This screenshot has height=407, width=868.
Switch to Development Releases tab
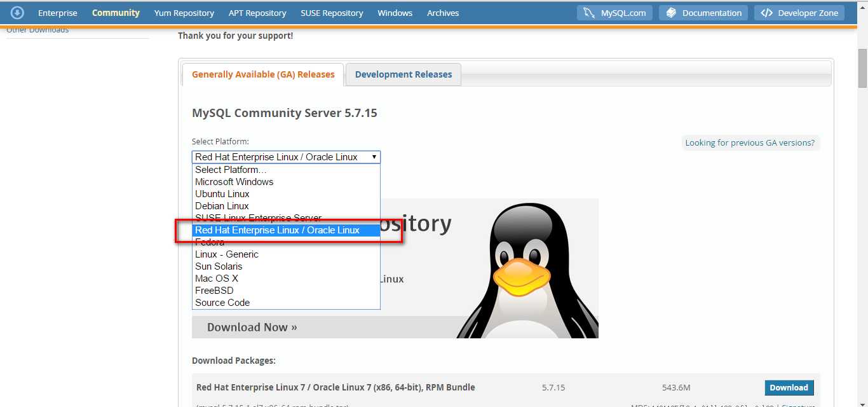[403, 74]
